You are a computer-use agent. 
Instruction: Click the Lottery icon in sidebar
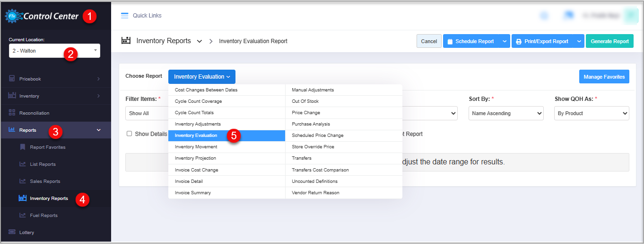click(x=12, y=232)
